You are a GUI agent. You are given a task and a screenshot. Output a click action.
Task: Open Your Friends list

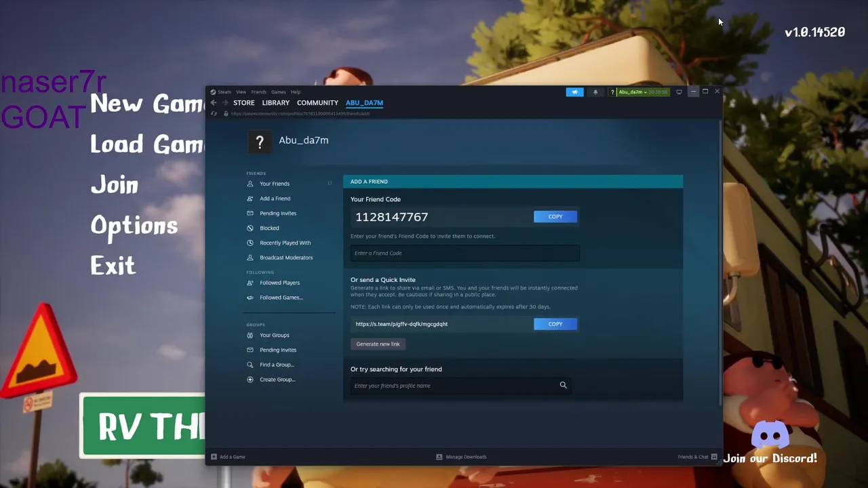pyautogui.click(x=275, y=184)
